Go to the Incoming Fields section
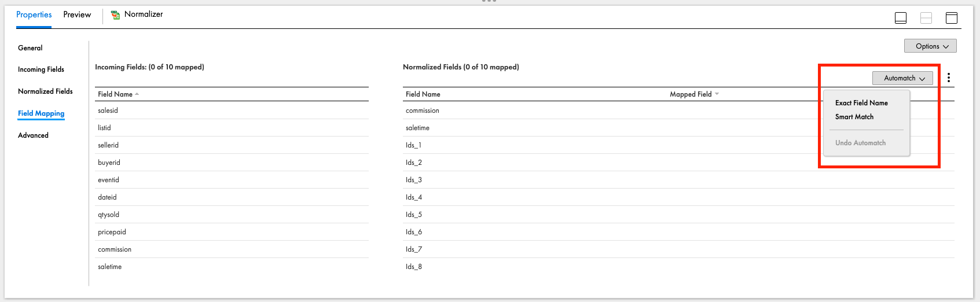 point(41,69)
